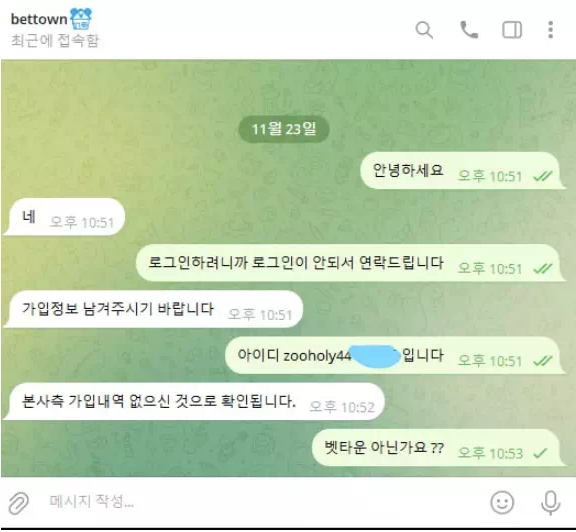Open the three-dot more options menu
576x532 pixels.
[550, 30]
